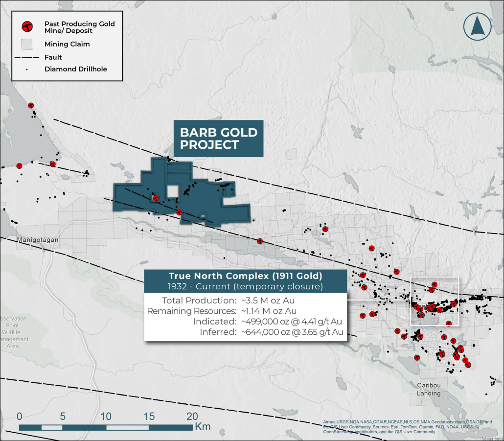Image resolution: width=504 pixels, height=441 pixels.
Task: Select the northwesternmost gold mine marker
Action: click(31, 105)
